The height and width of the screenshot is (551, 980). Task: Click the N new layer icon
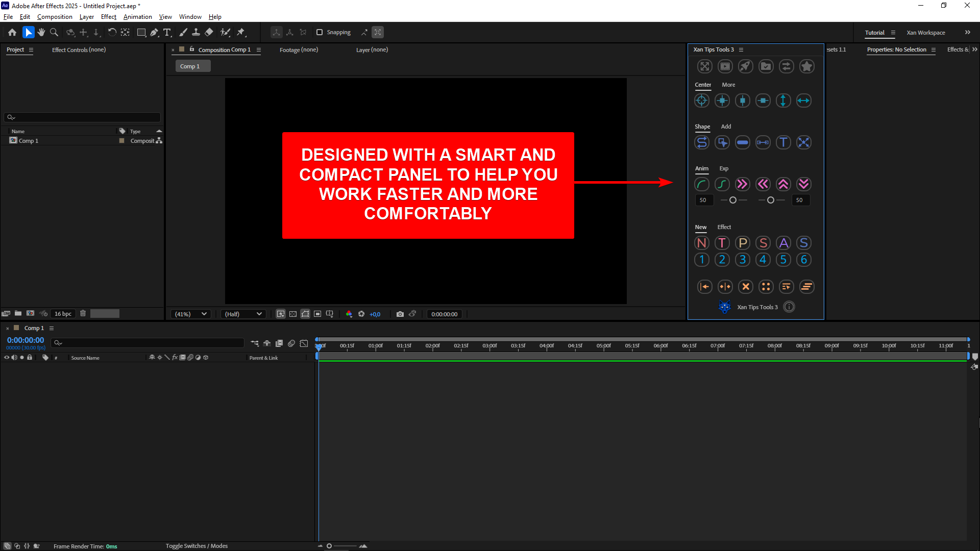click(x=702, y=243)
